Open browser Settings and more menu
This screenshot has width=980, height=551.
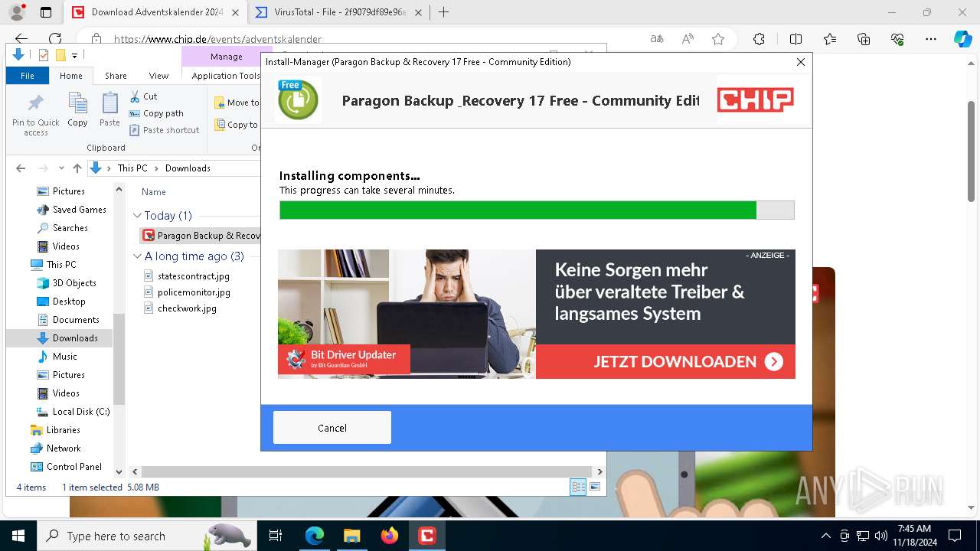click(x=931, y=39)
